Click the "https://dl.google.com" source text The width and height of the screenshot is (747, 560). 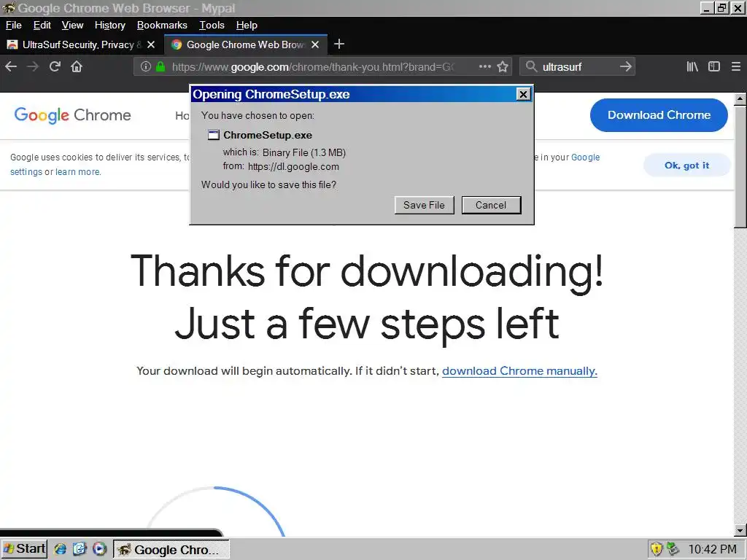293,167
